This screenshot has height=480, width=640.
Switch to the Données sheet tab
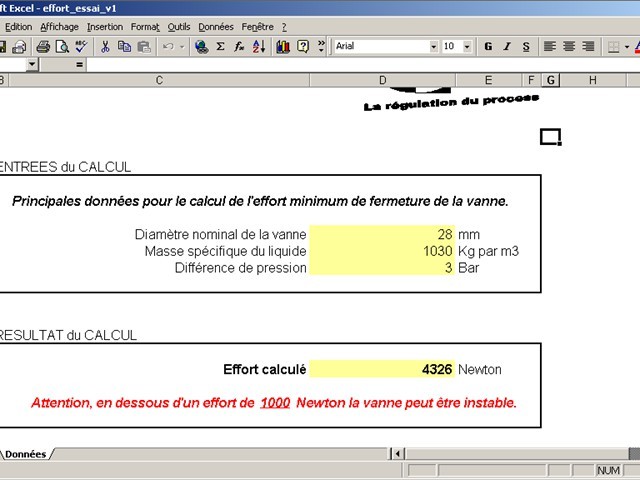(x=26, y=454)
